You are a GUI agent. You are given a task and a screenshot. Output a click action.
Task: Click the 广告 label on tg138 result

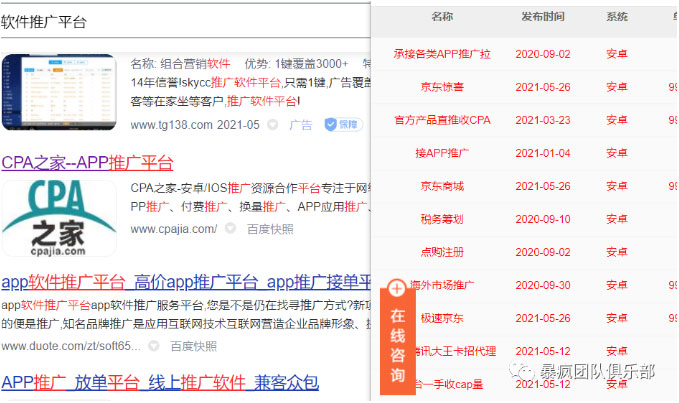coord(301,125)
